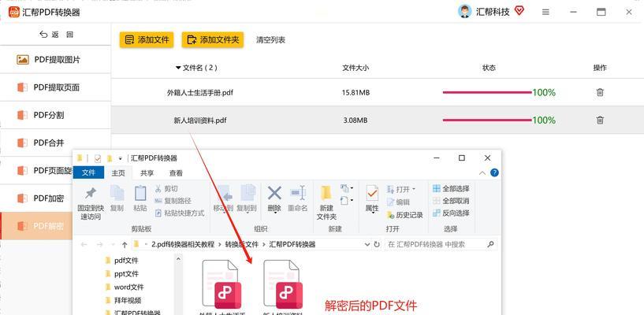Click 粘贴快捷方式 in ribbon
Image resolution: width=644 pixels, height=315 pixels.
click(x=180, y=213)
